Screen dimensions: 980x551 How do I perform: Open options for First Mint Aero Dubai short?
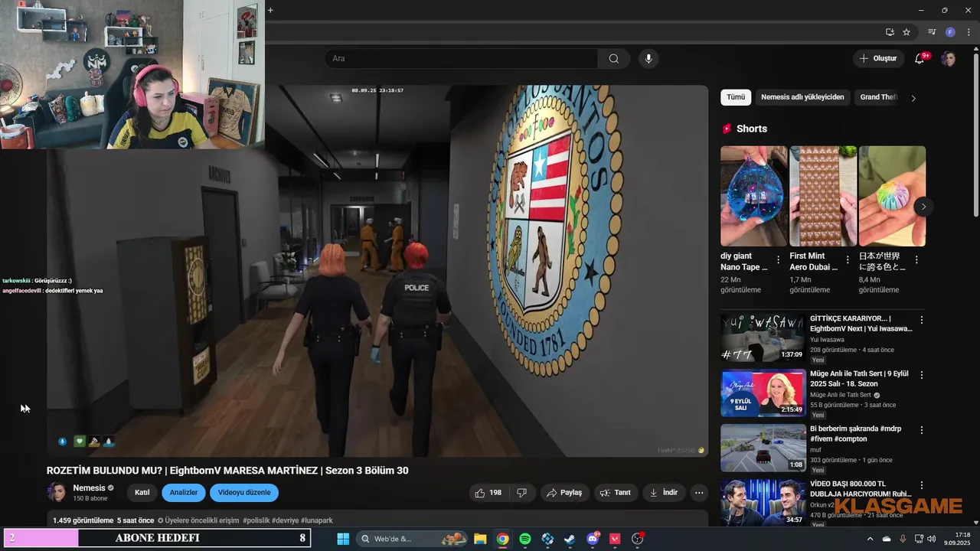tap(848, 260)
